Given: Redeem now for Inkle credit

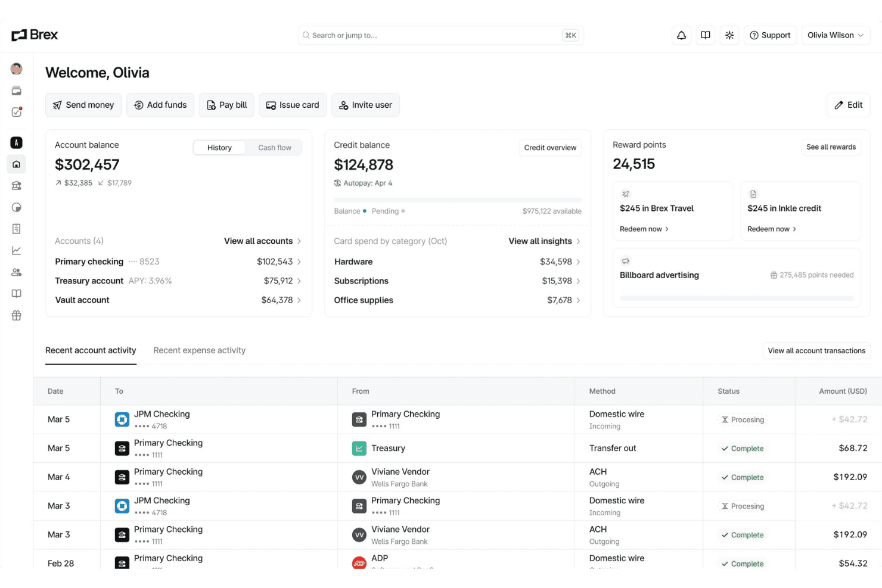Looking at the screenshot, I should [772, 229].
